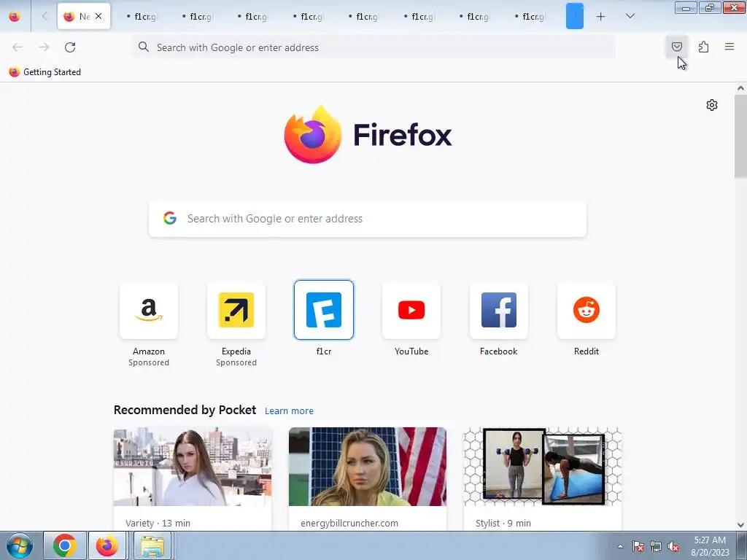Switch to the third f1cr tab
Screen dimensions: 747x560
[x=252, y=17]
